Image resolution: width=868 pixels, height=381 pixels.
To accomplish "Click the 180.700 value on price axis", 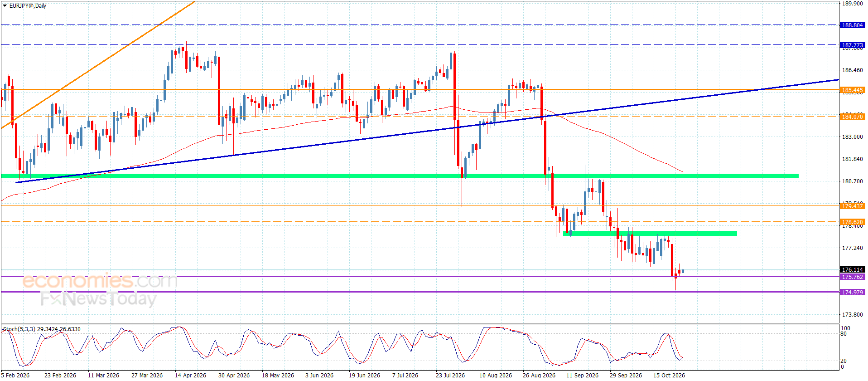I will click(852, 181).
